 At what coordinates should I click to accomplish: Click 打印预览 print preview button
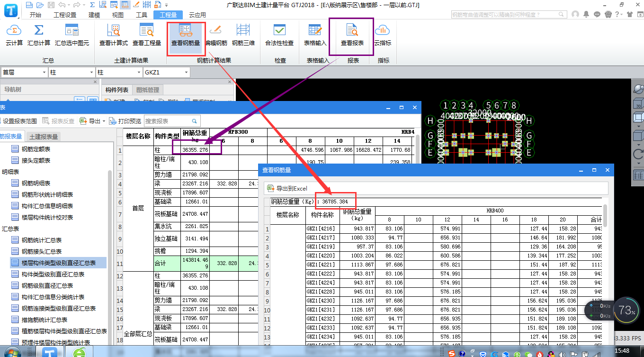click(x=125, y=121)
